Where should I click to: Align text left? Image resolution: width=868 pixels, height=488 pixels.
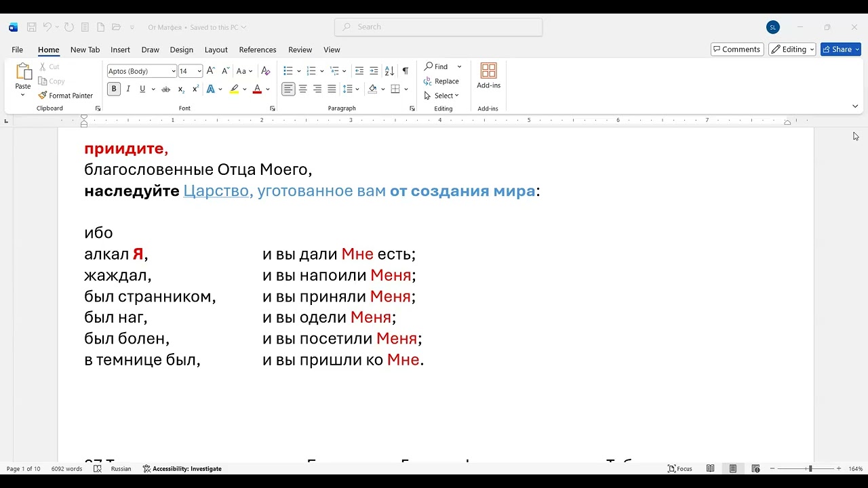288,89
